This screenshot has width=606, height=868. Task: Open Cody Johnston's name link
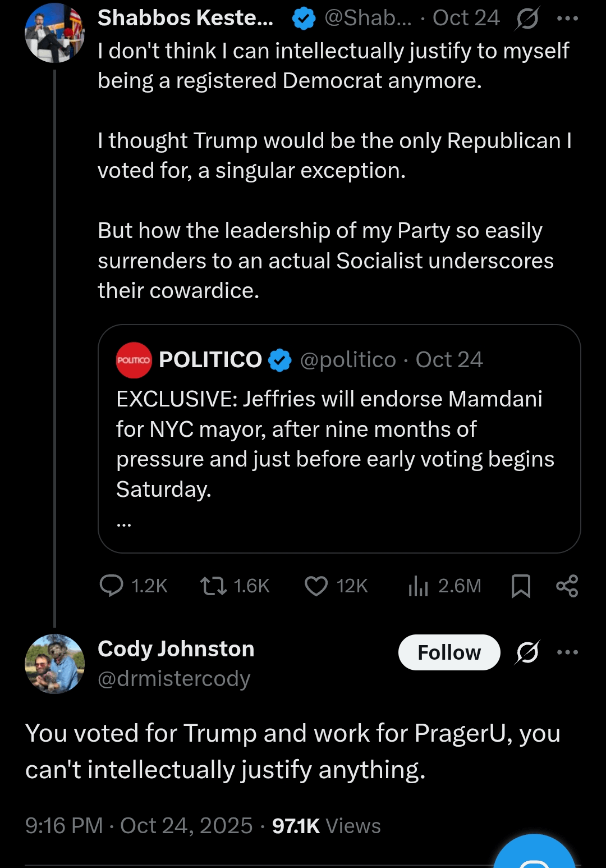pyautogui.click(x=176, y=649)
